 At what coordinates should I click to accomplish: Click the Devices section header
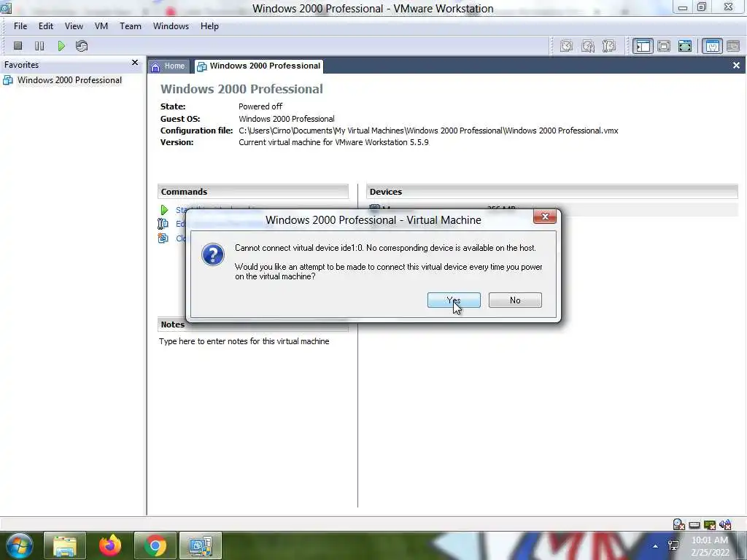click(x=552, y=192)
